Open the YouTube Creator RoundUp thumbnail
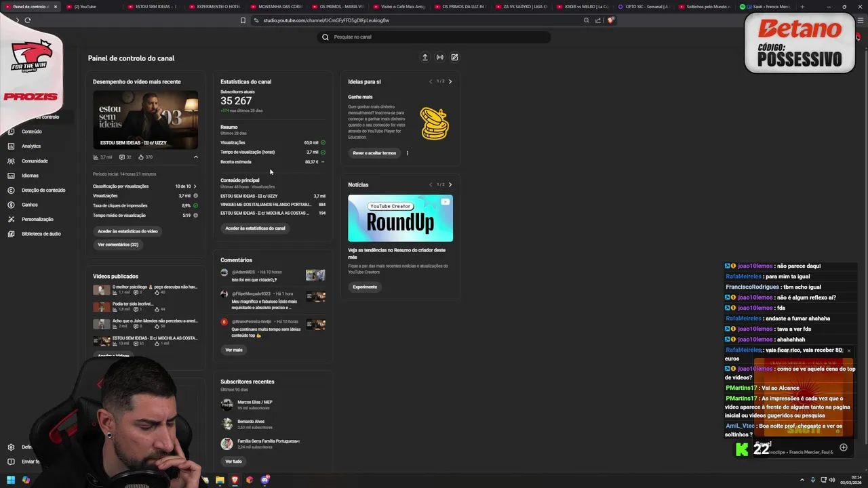The image size is (868, 488). coord(401,218)
